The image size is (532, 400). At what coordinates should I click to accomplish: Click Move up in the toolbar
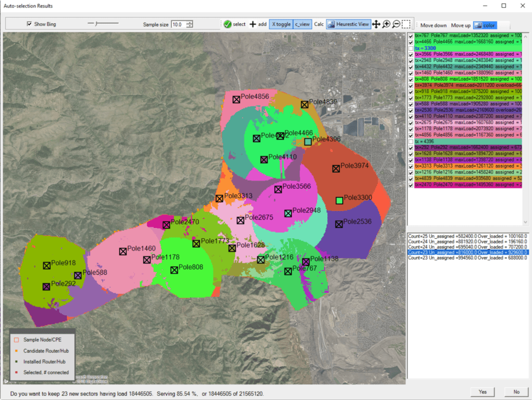click(461, 25)
